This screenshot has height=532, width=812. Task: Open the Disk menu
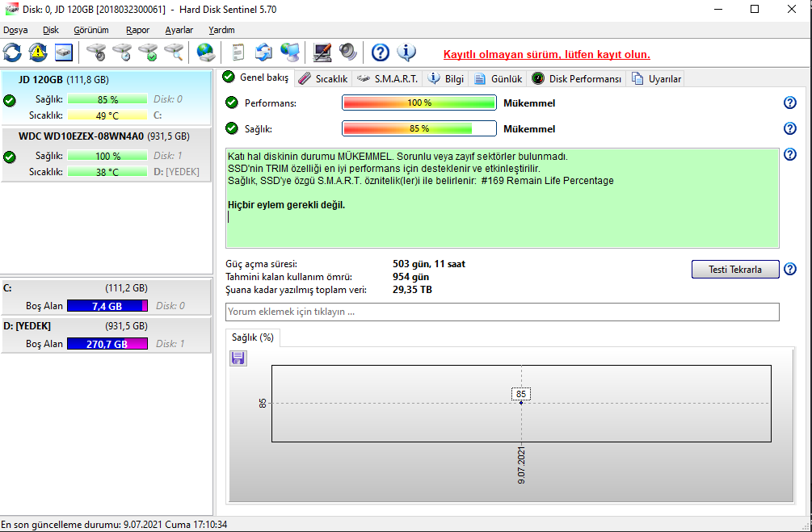(x=51, y=30)
